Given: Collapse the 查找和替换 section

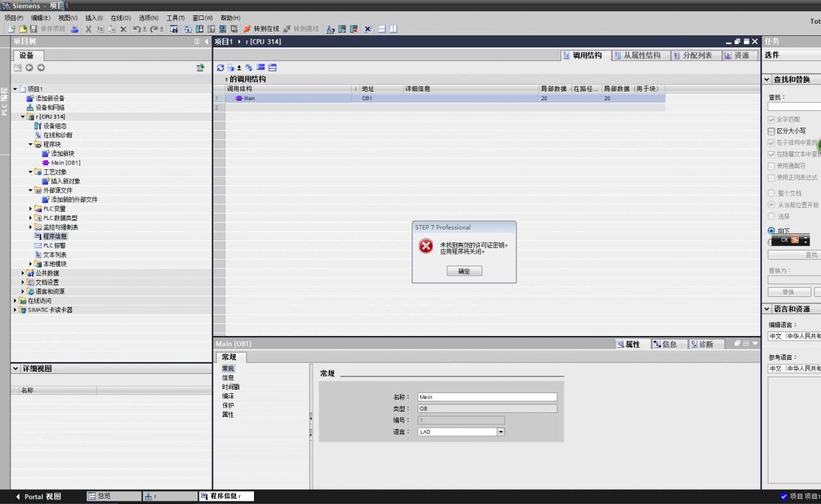Looking at the screenshot, I should tap(767, 80).
